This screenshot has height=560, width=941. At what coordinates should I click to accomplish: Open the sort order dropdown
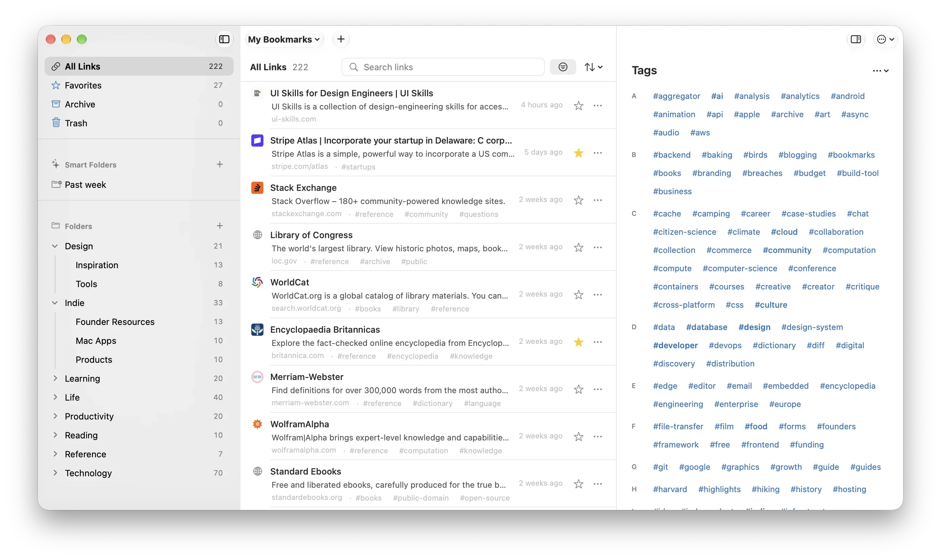click(593, 67)
